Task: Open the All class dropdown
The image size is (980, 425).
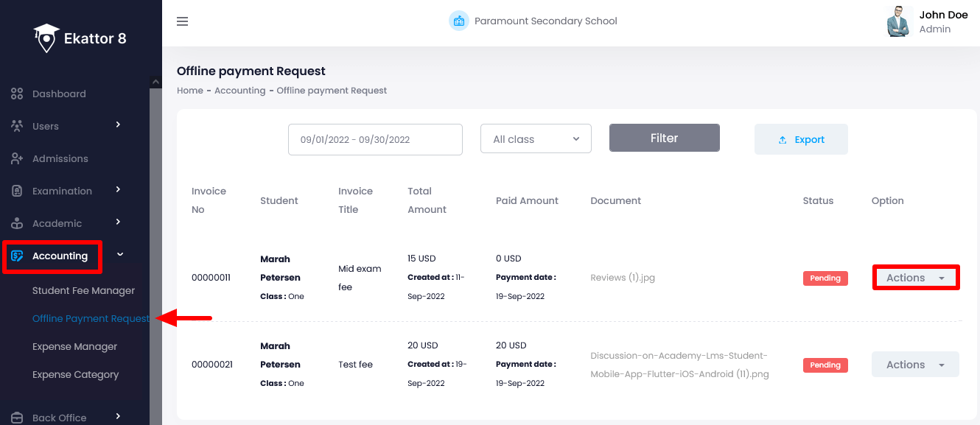Action: [x=536, y=138]
